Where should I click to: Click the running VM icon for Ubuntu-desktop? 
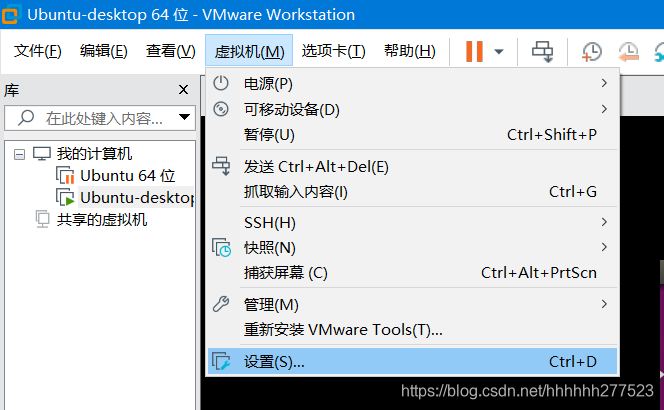click(x=65, y=197)
